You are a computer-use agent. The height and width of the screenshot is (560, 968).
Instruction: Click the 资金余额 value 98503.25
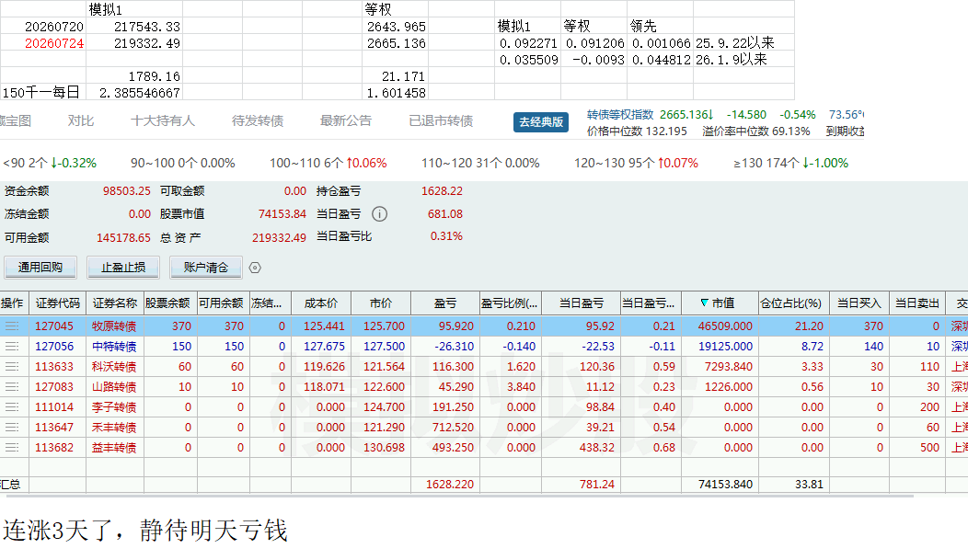coord(127,191)
